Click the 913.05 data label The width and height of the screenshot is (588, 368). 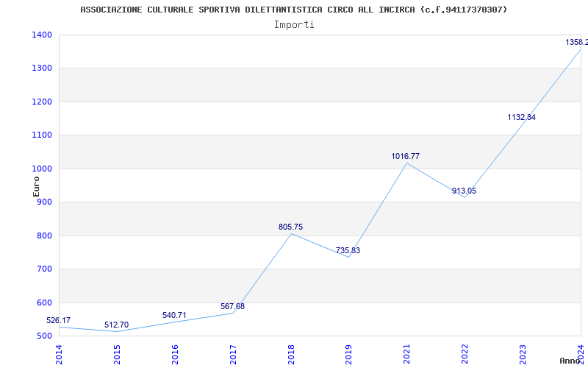[x=464, y=191]
